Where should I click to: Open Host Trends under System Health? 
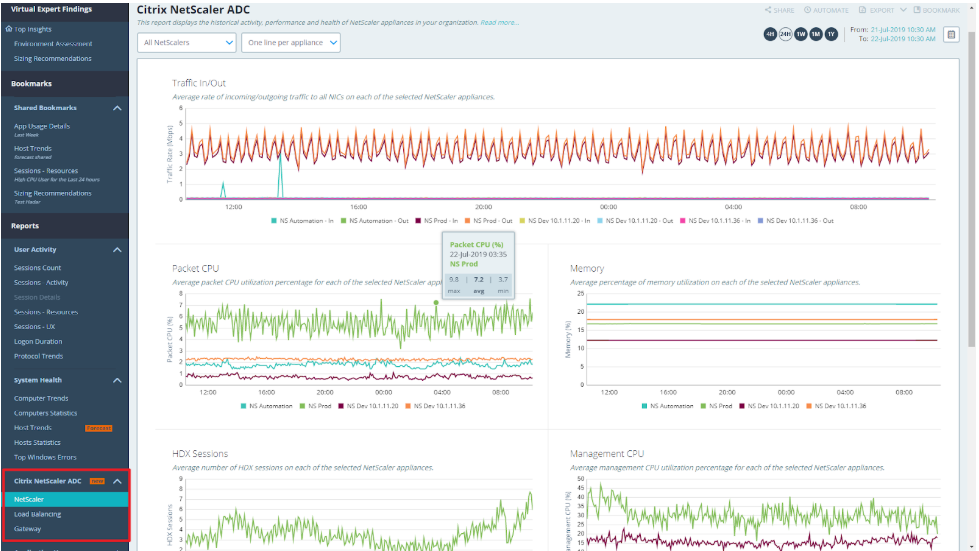[x=33, y=427]
